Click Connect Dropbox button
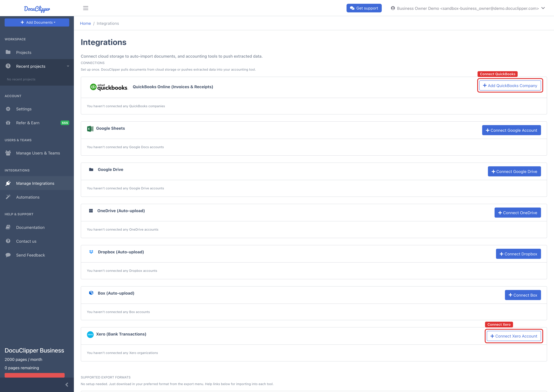The image size is (554, 392). click(x=519, y=254)
